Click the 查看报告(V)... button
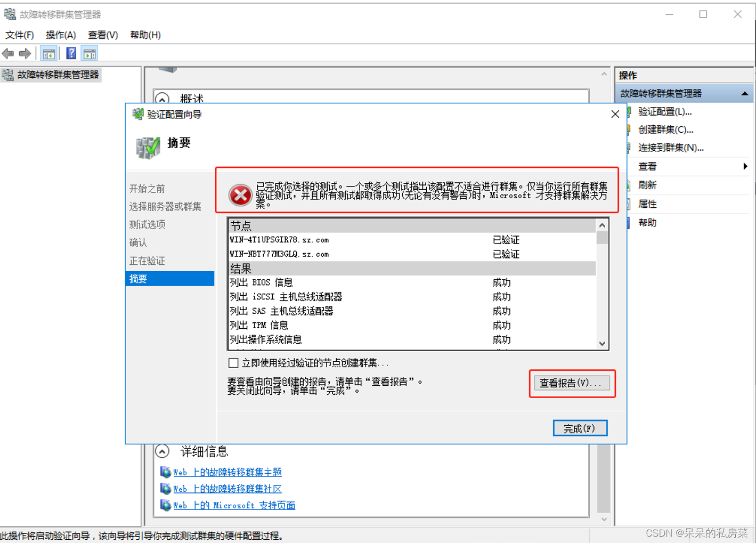This screenshot has width=756, height=543. click(x=572, y=383)
